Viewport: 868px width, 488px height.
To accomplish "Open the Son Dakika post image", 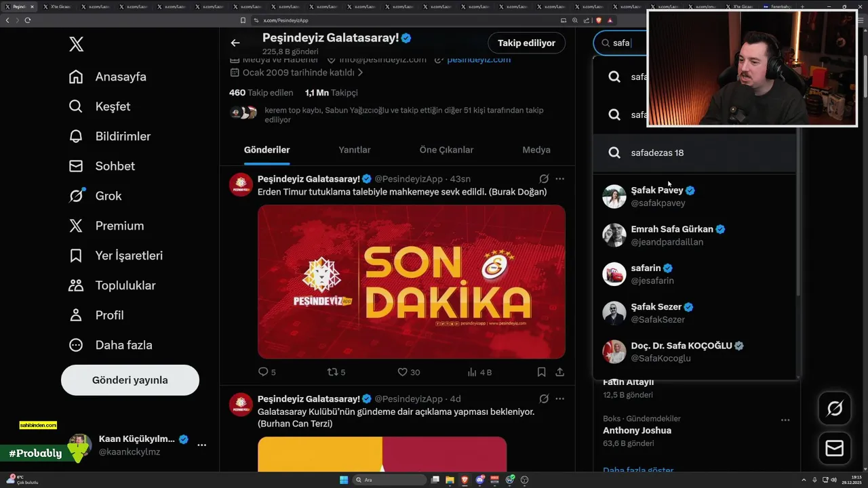I will [412, 281].
